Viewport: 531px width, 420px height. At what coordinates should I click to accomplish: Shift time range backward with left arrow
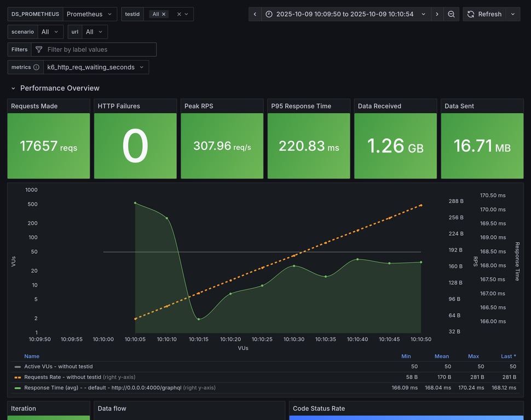[x=255, y=14]
